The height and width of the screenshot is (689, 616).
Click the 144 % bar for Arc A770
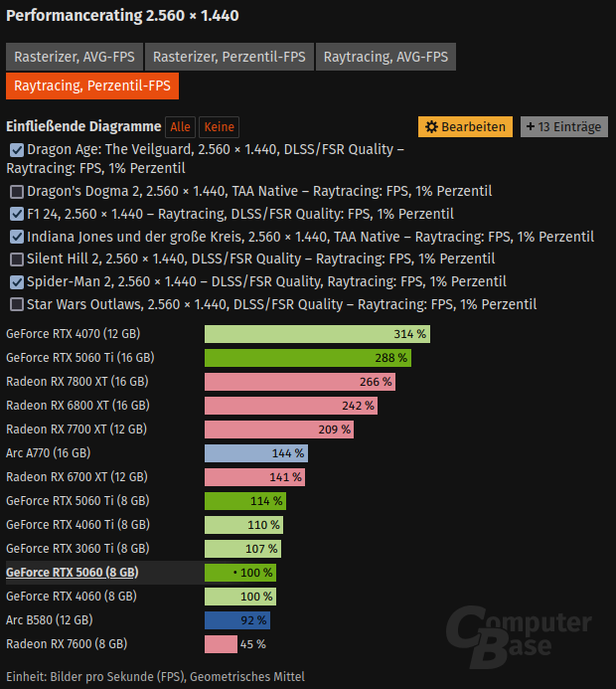[x=256, y=453]
